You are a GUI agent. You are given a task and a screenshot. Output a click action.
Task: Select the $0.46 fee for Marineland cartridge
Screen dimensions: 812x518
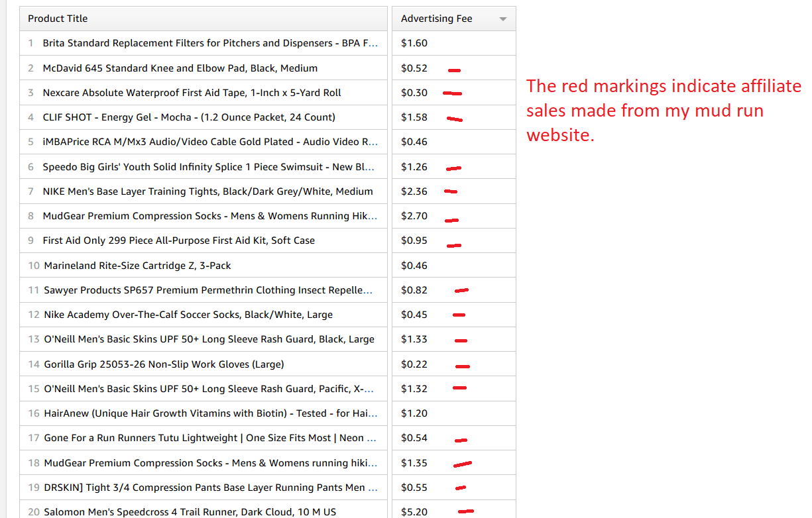click(414, 266)
